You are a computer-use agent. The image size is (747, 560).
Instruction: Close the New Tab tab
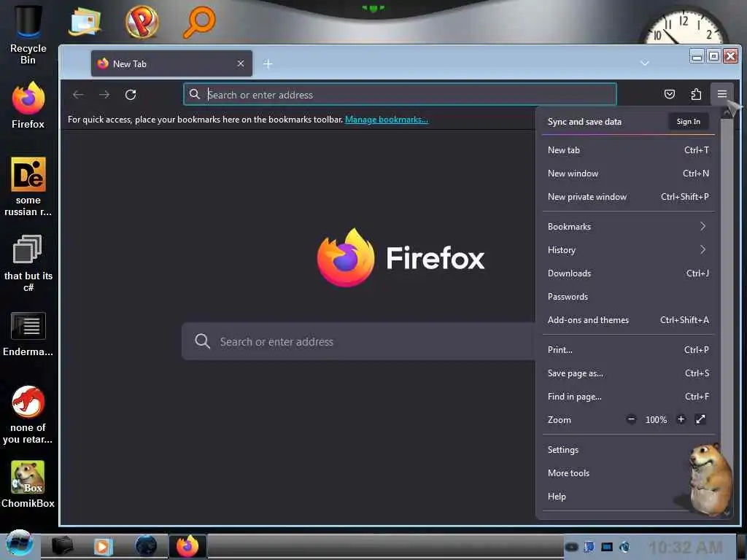[x=241, y=63]
